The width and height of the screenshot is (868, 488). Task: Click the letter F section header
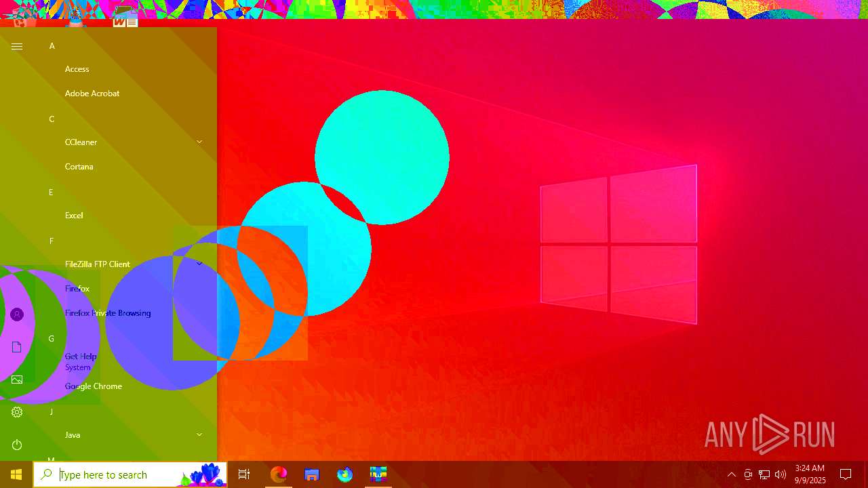coord(51,241)
